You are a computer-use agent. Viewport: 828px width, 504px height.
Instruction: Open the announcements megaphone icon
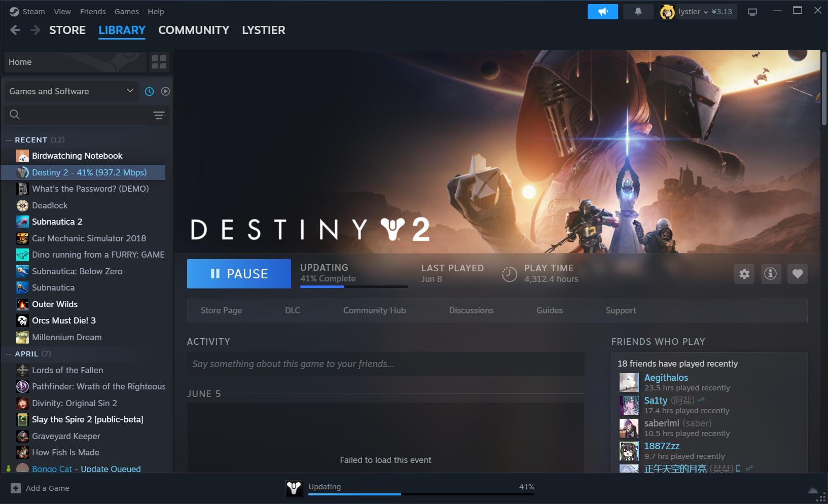pos(602,11)
